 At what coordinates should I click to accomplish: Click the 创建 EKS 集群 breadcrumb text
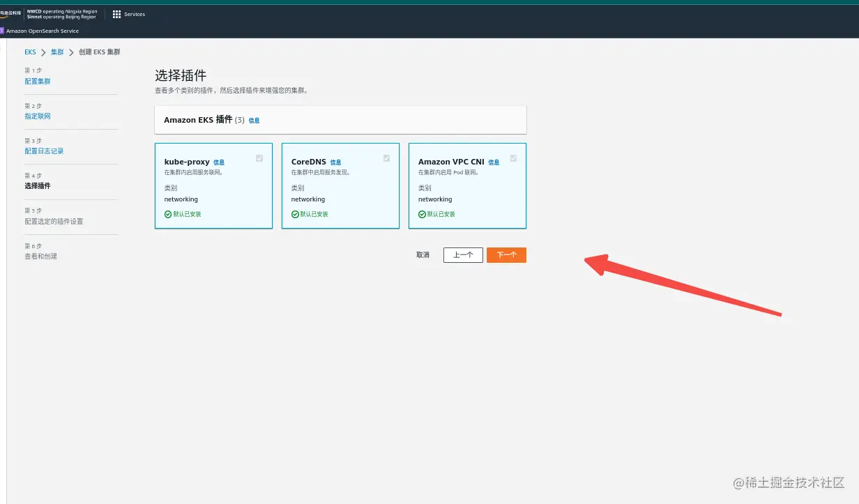(x=100, y=52)
